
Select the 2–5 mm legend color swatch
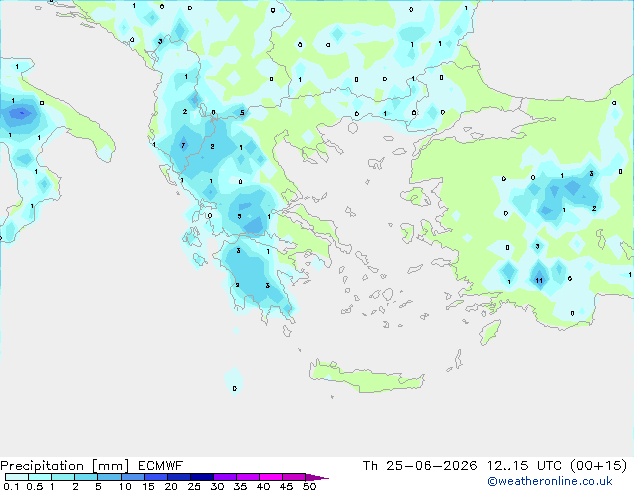86,477
